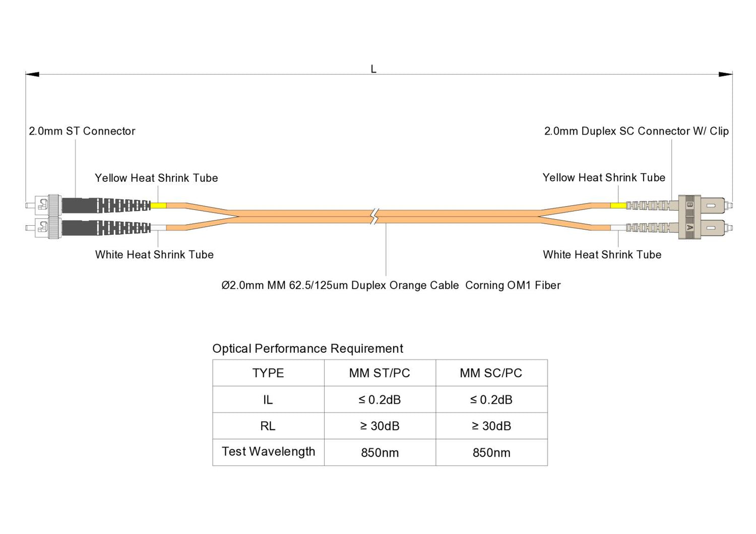Click the orange cable description text

(391, 285)
